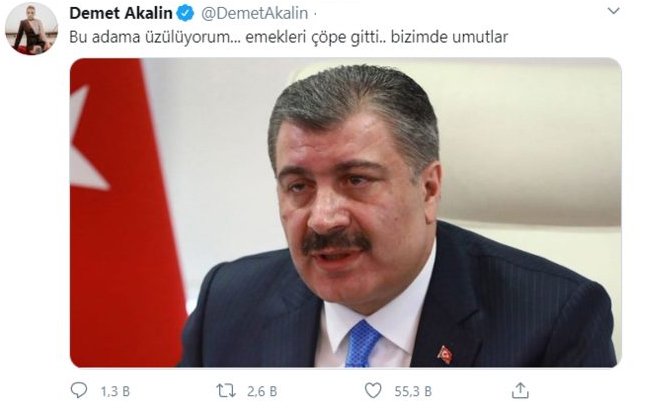Image resolution: width=659 pixels, height=411 pixels.
Task: Open the embedded photo of the man in the suit
Action: (x=345, y=213)
